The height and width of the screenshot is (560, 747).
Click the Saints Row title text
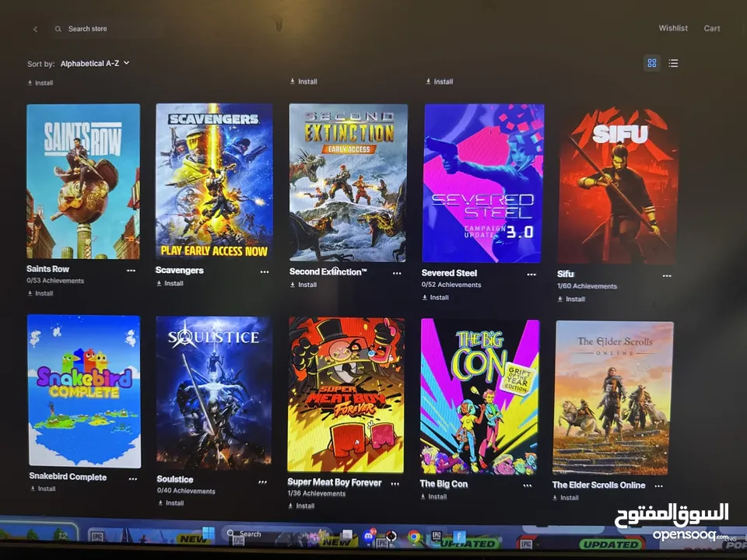[x=47, y=269]
